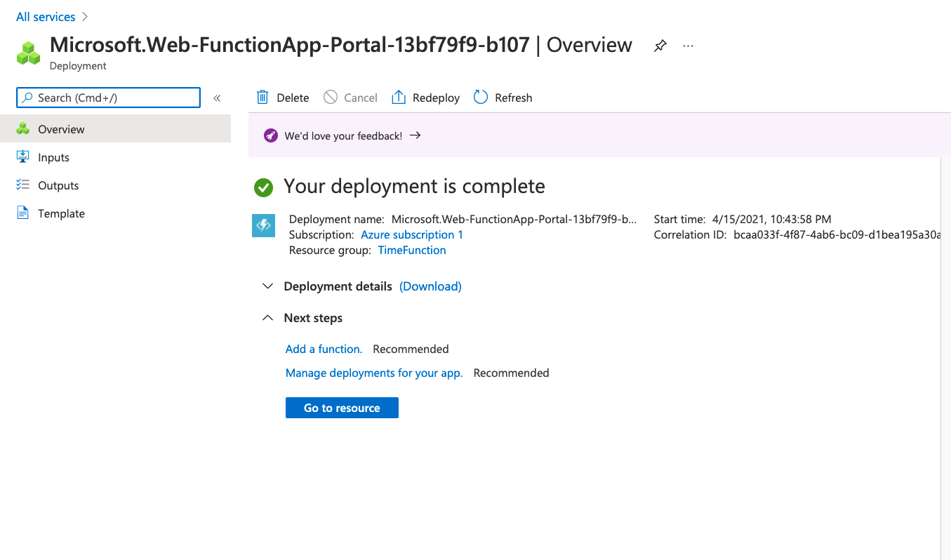951x560 pixels.
Task: Click the Template document icon
Action: coord(23,213)
